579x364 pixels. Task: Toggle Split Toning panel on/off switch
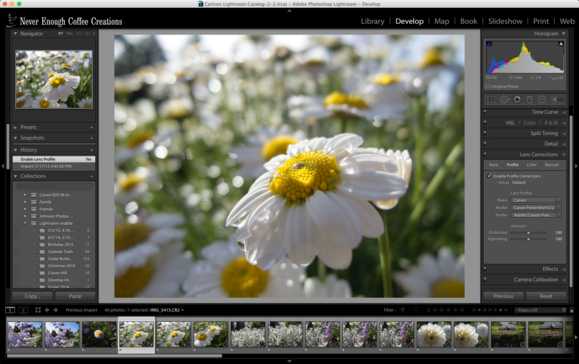tap(485, 133)
